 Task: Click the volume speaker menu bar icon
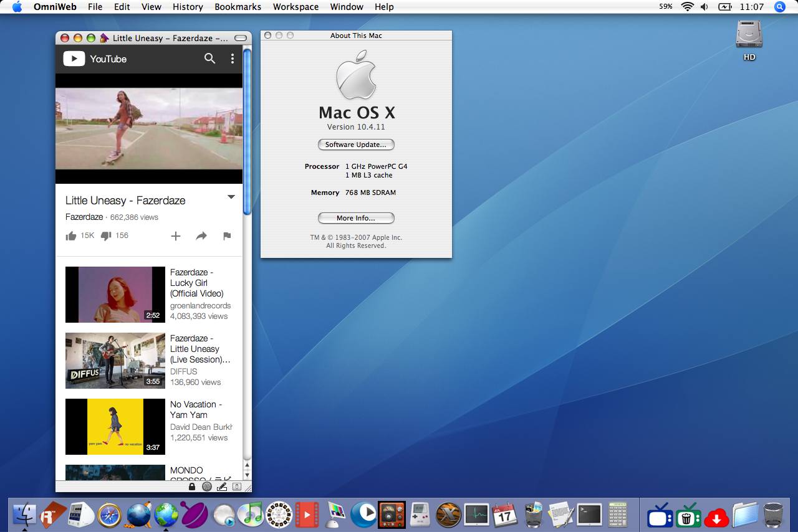pos(704,7)
